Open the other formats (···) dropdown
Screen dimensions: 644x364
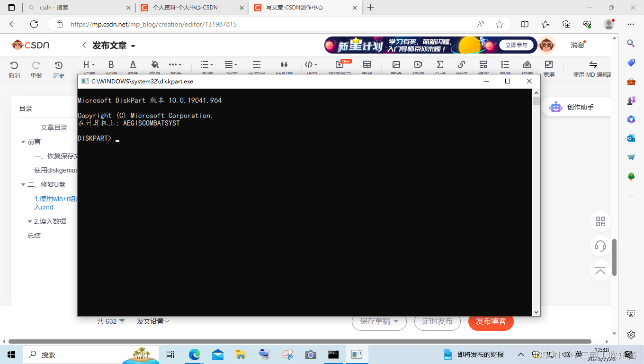pos(176,64)
